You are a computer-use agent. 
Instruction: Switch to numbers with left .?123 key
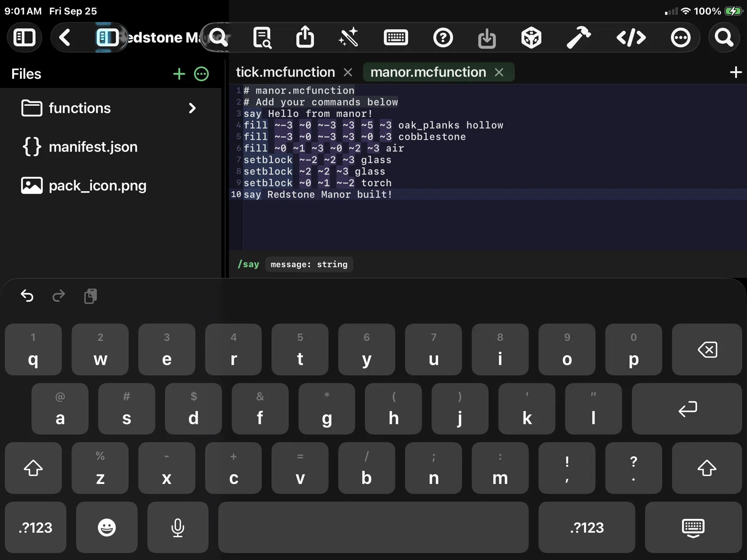coord(35,527)
